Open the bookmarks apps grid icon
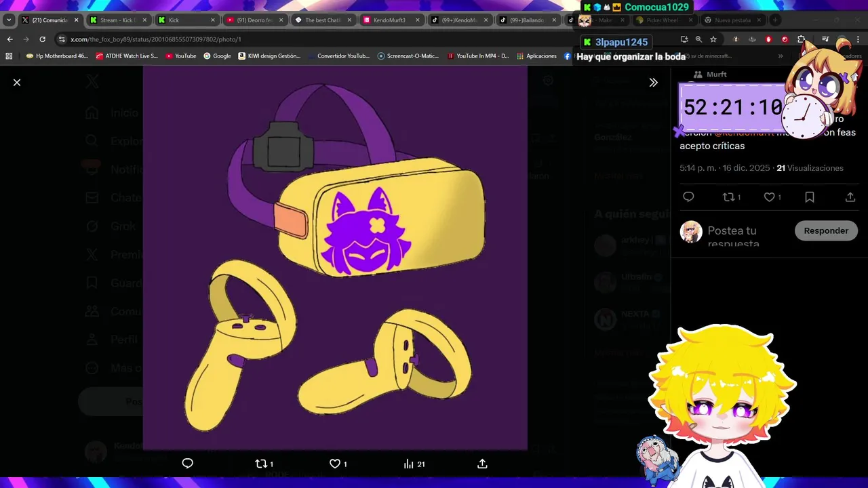The height and width of the screenshot is (488, 868). [9, 56]
